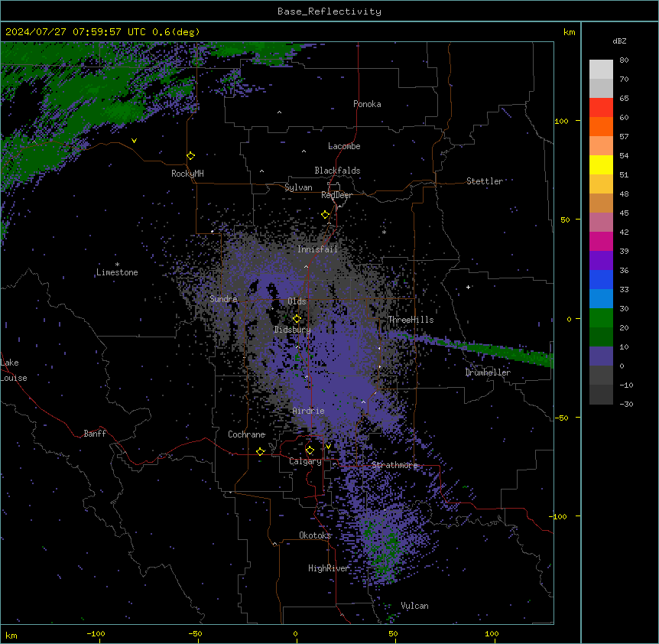The image size is (659, 644).
Task: Click the yellow diamond marker below RedDeer
Action: (x=325, y=215)
